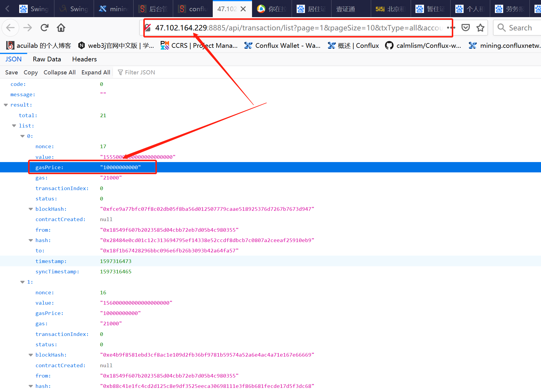
Task: Open the page actions three-dot menu
Action: click(451, 28)
